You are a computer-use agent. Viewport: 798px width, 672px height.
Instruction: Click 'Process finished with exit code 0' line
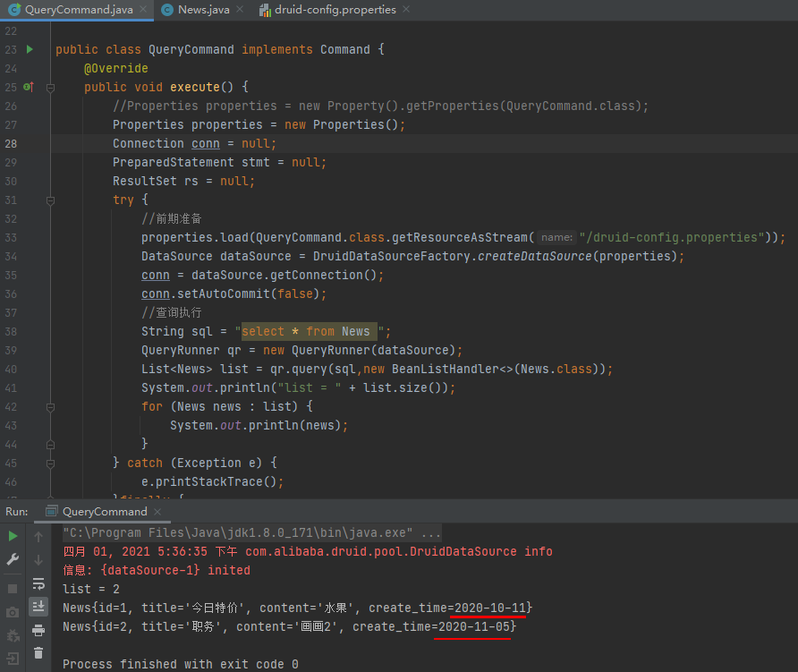click(x=180, y=664)
